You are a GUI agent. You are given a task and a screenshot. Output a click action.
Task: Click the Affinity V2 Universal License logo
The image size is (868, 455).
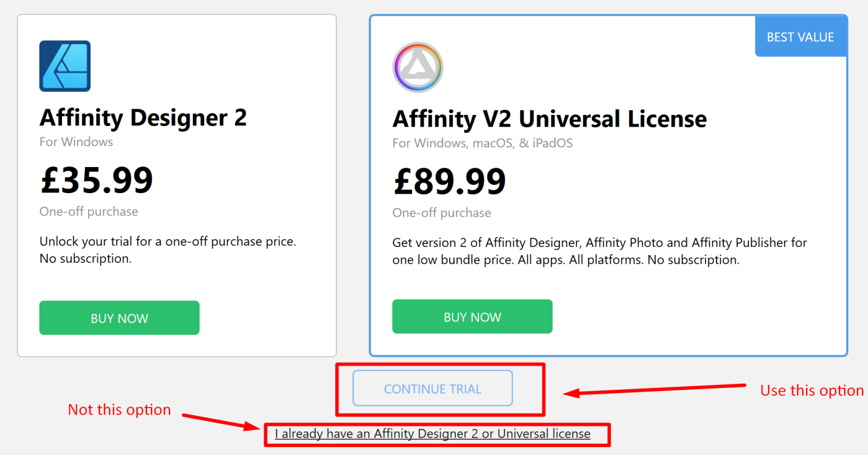point(418,67)
